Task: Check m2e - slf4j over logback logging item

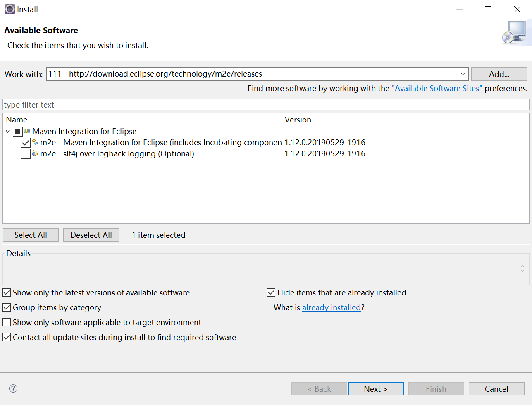Action: click(x=26, y=154)
